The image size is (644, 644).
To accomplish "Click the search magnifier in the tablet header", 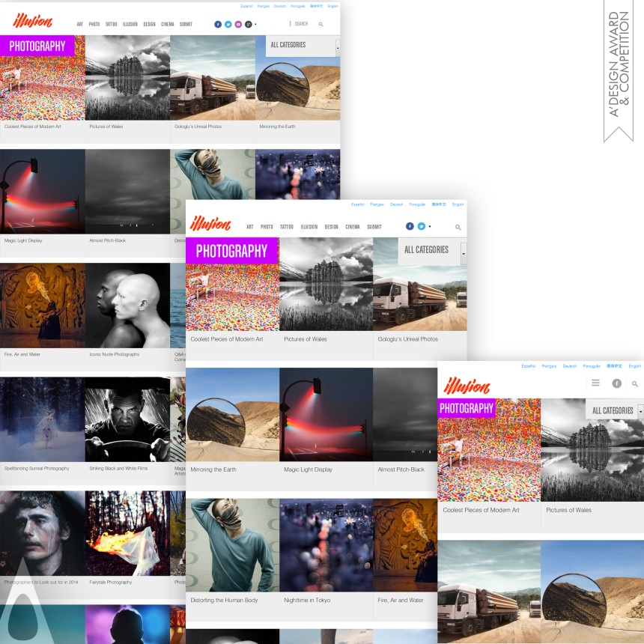I will click(x=458, y=227).
